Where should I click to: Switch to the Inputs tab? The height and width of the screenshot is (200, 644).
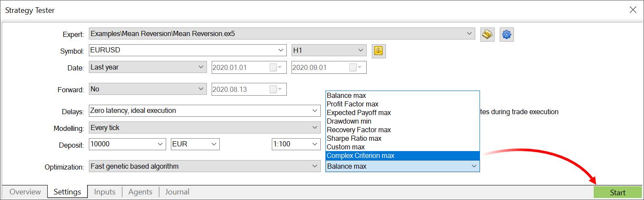(x=105, y=192)
